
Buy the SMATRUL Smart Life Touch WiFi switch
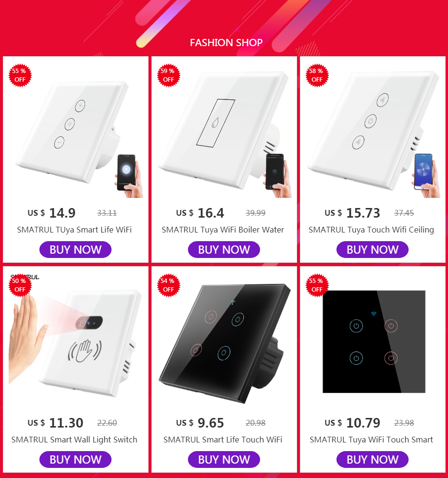224,459
